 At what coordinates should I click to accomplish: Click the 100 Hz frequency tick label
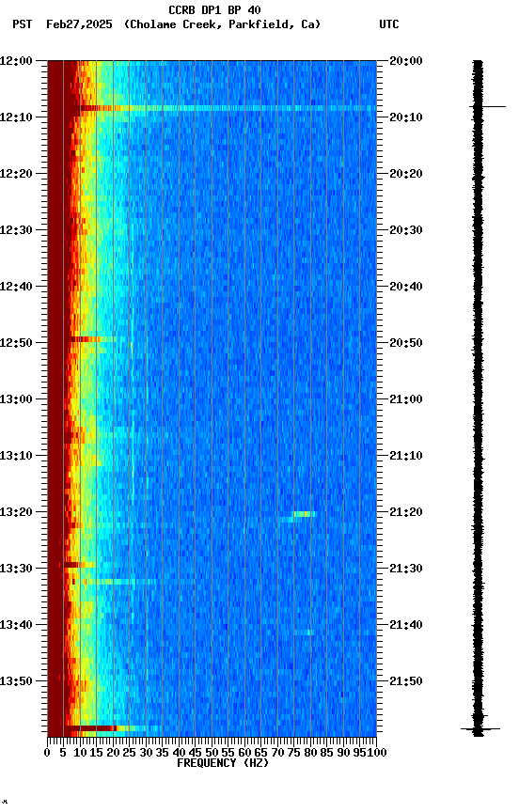tap(377, 753)
